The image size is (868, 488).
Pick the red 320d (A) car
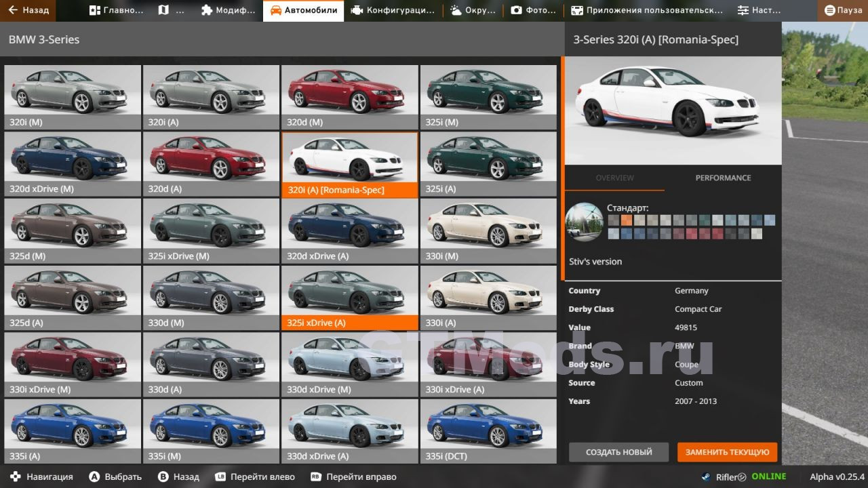click(x=211, y=163)
